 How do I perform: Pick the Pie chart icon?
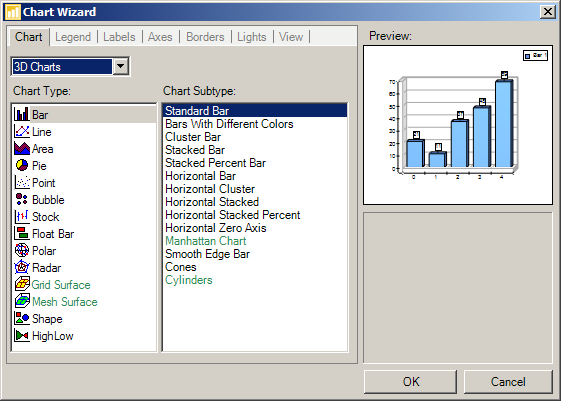(22, 165)
